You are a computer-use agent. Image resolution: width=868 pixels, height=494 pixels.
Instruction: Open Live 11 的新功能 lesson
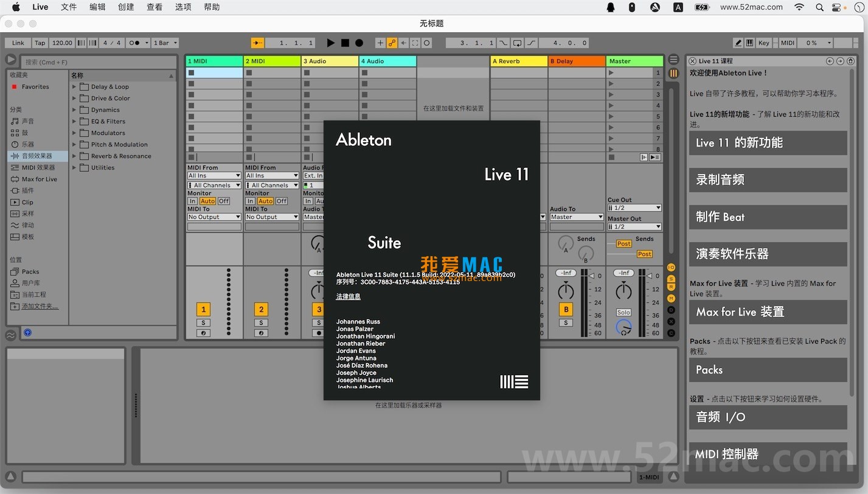tap(768, 143)
